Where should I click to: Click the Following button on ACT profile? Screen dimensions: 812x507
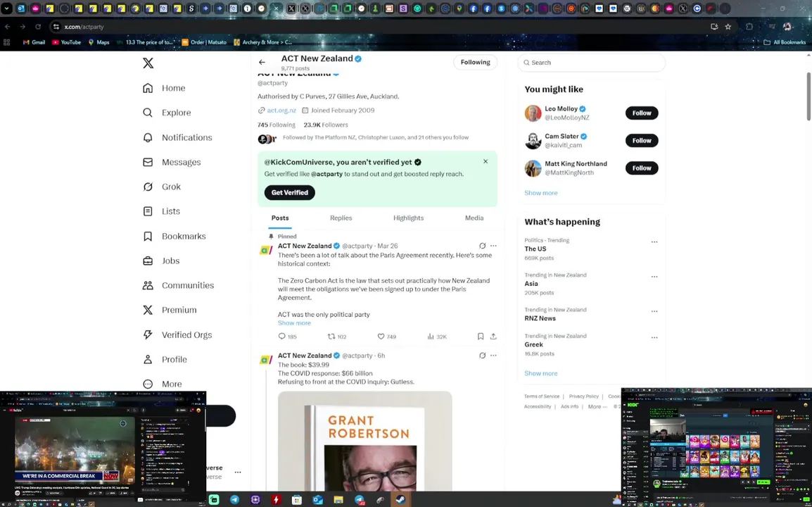coord(475,62)
